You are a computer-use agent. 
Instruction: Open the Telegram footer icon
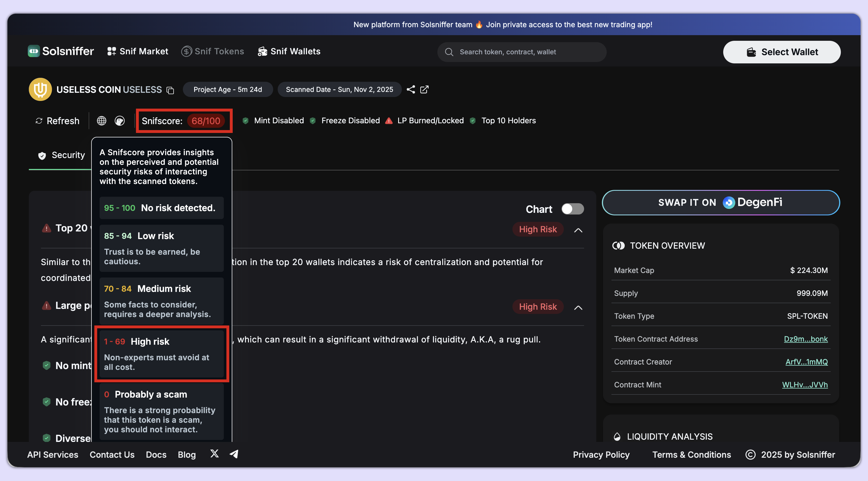coord(234,454)
